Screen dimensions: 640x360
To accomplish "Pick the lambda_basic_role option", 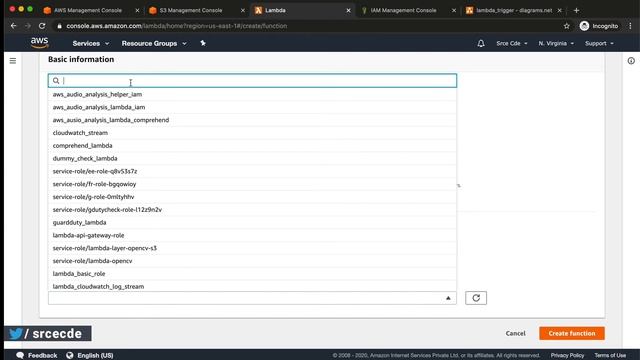I will pyautogui.click(x=252, y=273).
